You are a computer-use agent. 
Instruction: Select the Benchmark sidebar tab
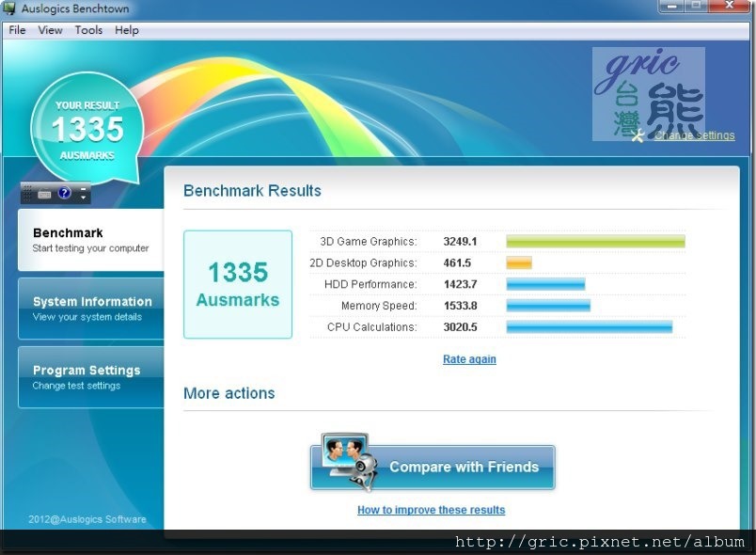(91, 240)
